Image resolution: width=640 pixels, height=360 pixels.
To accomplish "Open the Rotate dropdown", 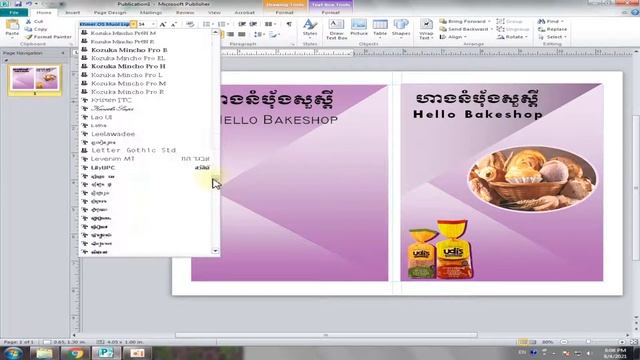I will click(512, 37).
